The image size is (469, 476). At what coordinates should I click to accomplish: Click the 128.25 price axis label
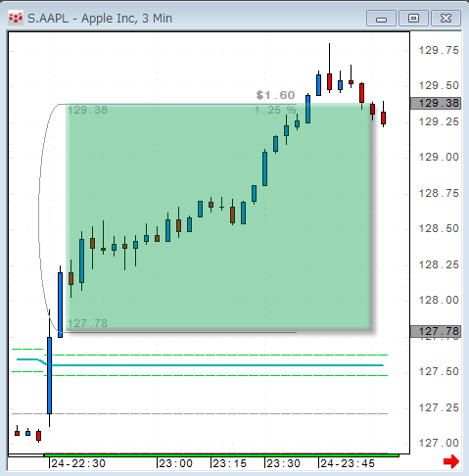439,264
